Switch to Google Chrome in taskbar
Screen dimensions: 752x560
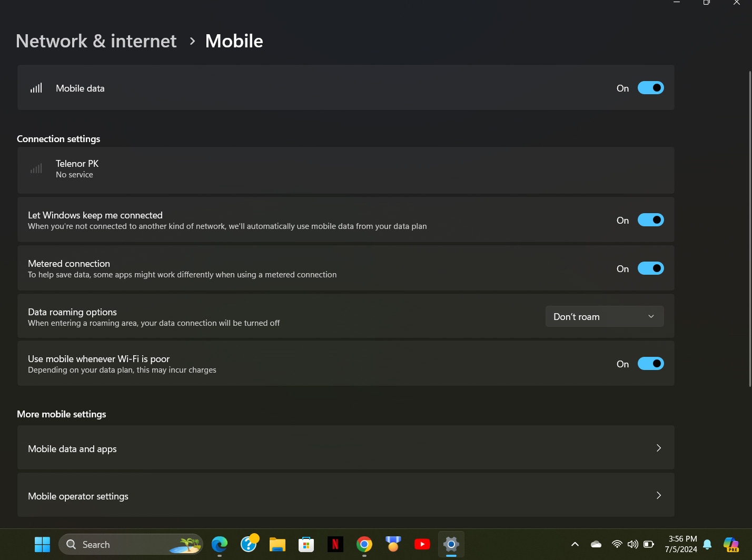pos(364,544)
